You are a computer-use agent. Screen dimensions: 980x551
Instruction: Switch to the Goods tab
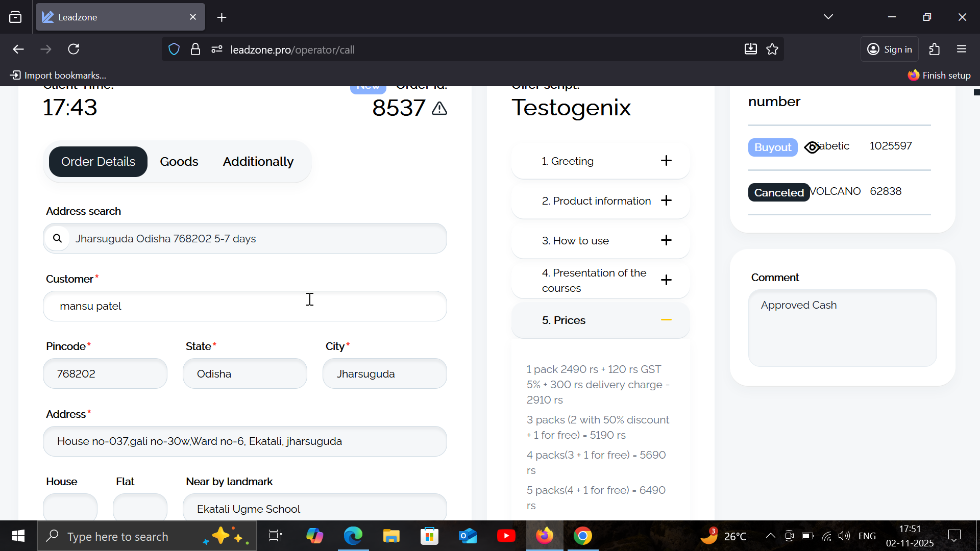(x=179, y=162)
